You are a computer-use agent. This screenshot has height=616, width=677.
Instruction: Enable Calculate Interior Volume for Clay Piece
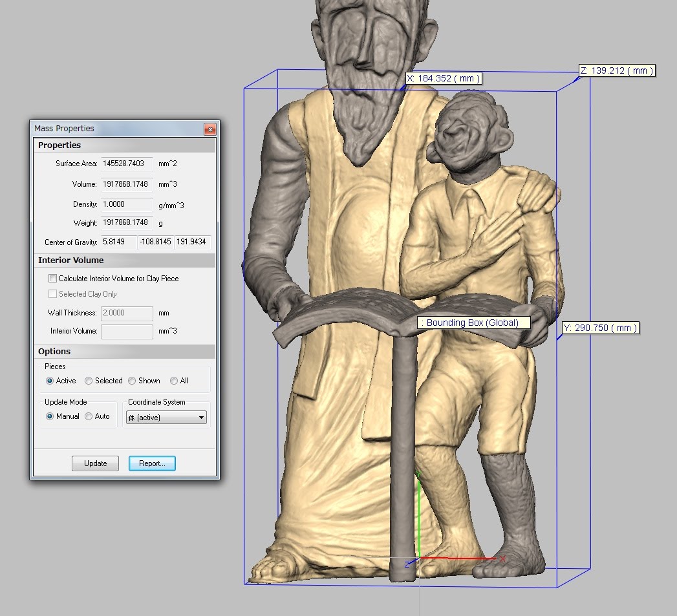tap(53, 279)
